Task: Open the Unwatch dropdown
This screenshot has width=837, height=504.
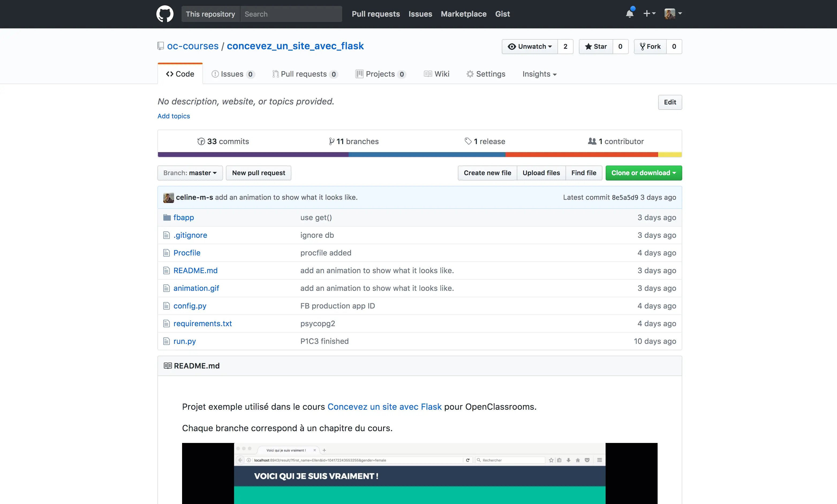Action: point(529,47)
